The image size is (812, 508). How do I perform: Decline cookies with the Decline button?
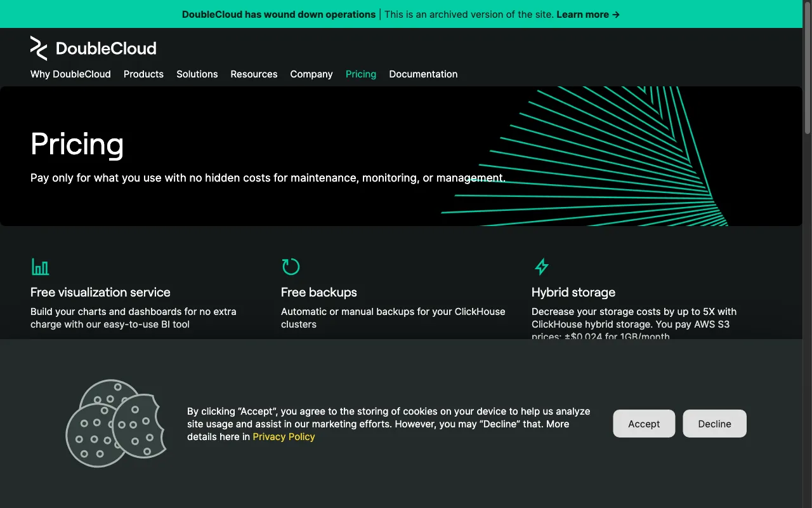(714, 424)
